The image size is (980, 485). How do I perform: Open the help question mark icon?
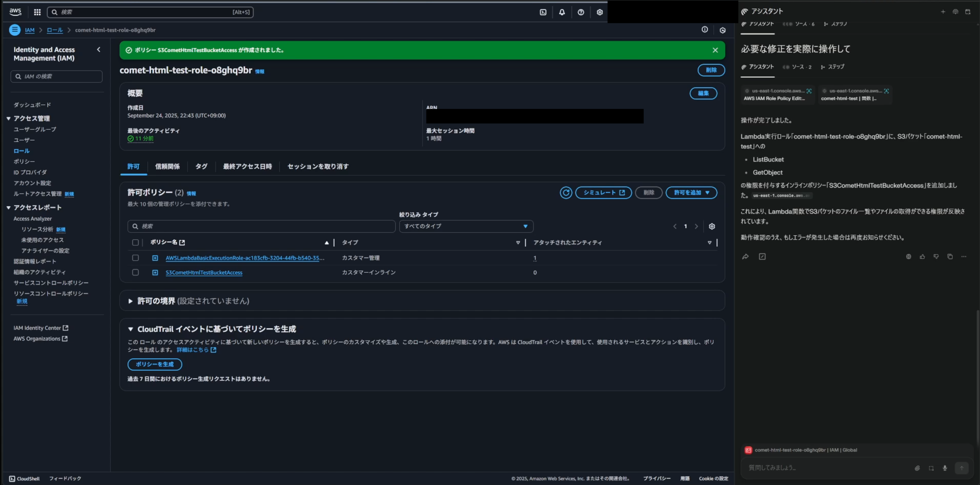click(x=581, y=12)
